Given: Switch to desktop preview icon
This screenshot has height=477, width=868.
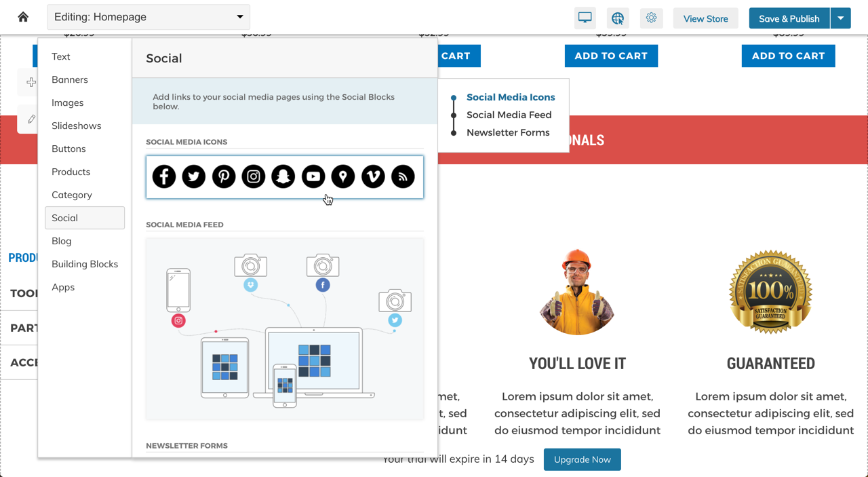Looking at the screenshot, I should [585, 18].
